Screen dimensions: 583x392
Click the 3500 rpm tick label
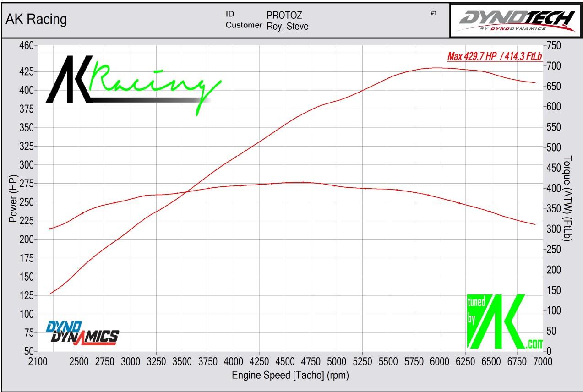point(182,361)
